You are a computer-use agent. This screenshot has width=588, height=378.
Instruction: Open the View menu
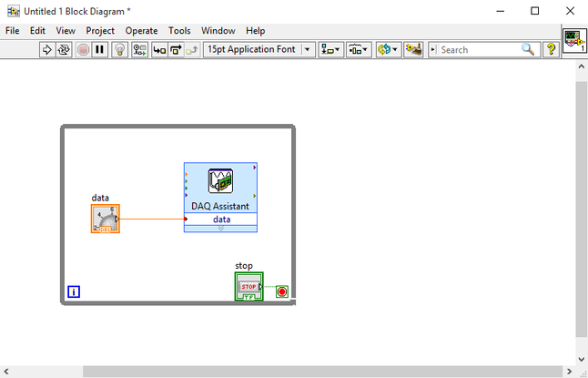pyautogui.click(x=66, y=31)
